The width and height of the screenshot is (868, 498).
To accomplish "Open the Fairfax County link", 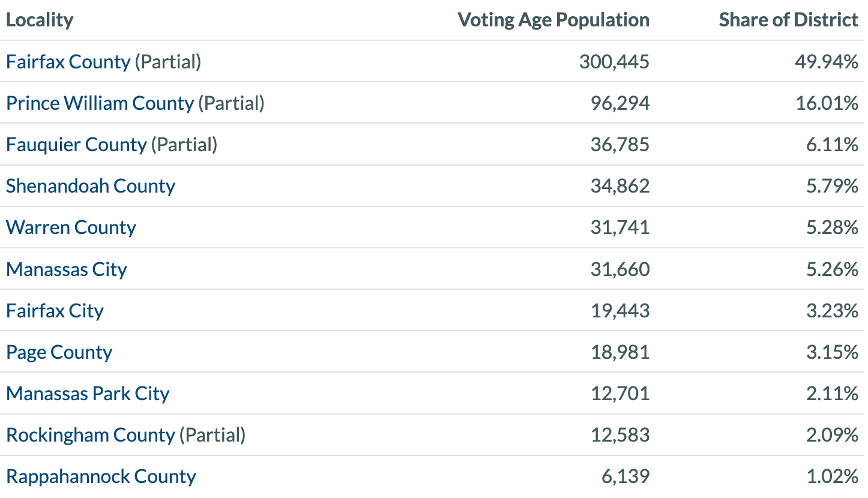I will pyautogui.click(x=68, y=62).
